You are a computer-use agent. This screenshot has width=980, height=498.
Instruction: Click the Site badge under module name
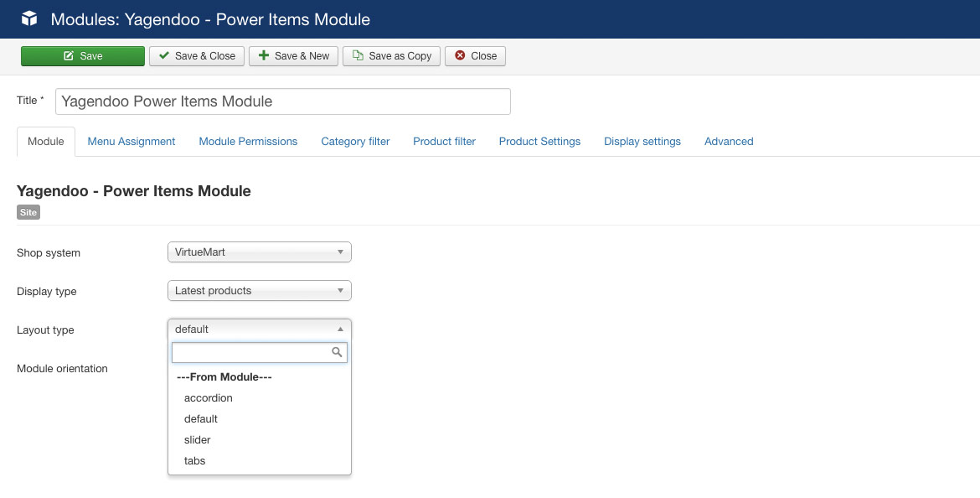28,213
